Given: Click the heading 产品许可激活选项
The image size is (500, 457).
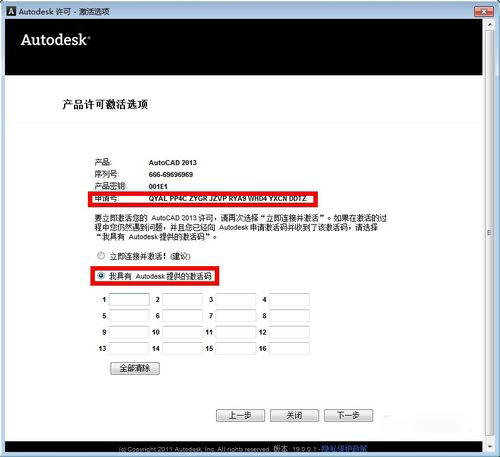Looking at the screenshot, I should pos(105,104).
